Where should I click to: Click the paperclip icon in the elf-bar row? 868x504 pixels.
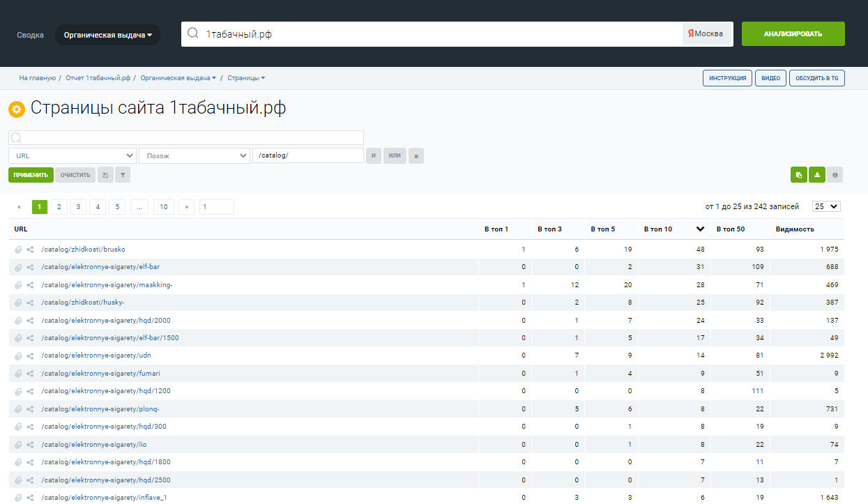[x=18, y=267]
